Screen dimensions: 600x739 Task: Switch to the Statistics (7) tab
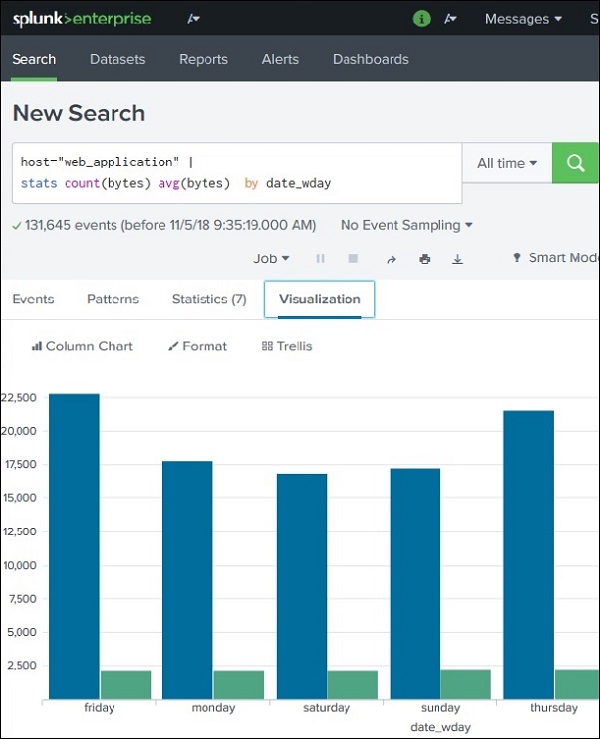click(x=208, y=299)
